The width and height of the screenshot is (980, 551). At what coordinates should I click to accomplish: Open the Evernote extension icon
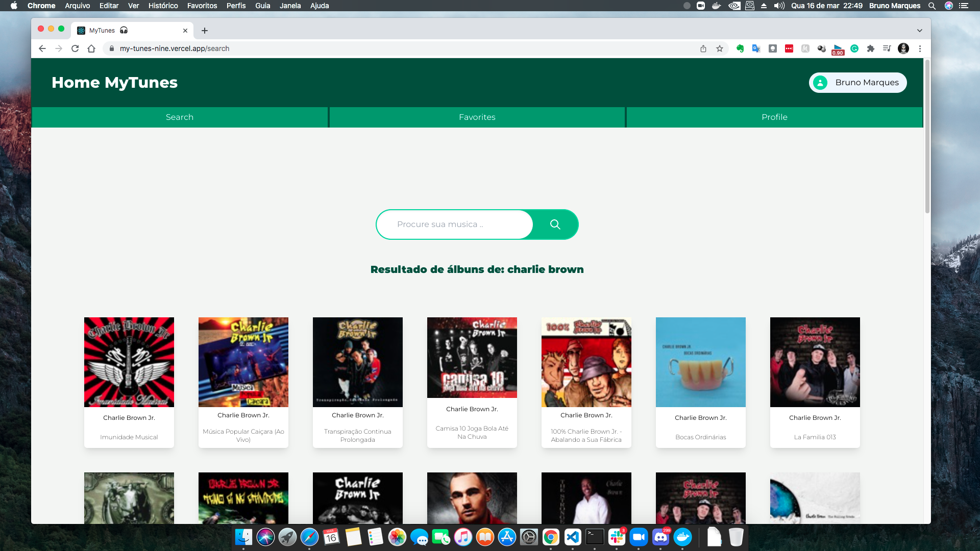tap(740, 48)
